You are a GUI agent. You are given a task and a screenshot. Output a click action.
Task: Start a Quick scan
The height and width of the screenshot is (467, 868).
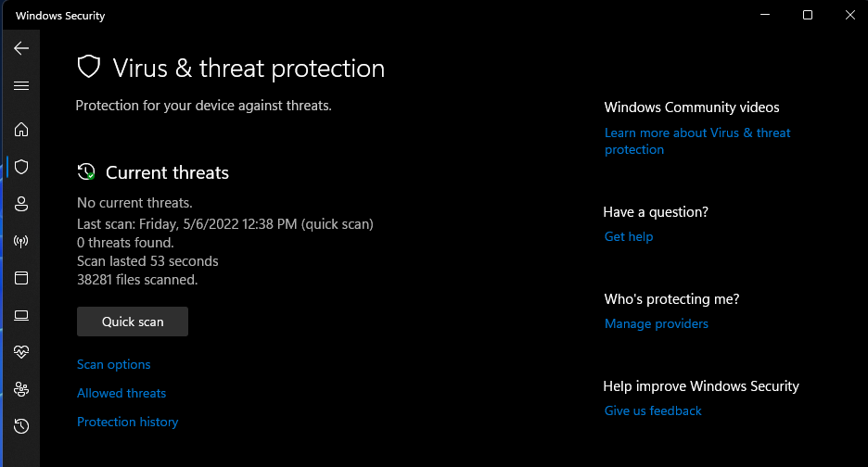133,322
